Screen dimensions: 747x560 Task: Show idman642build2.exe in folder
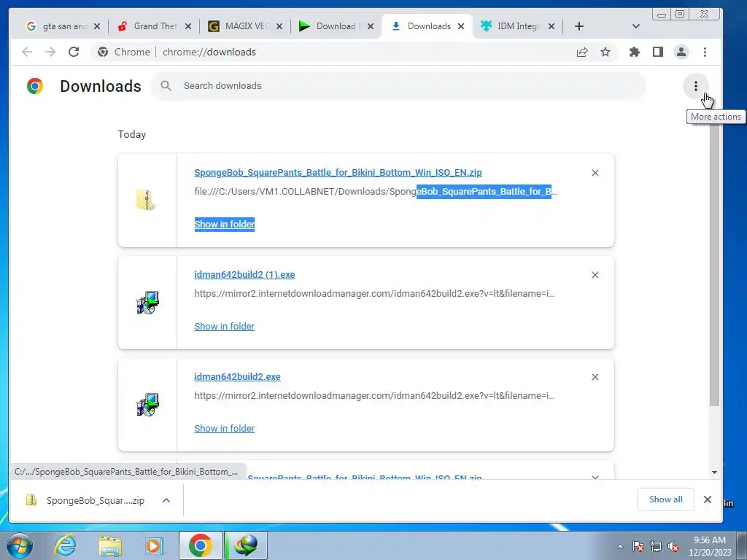(225, 428)
